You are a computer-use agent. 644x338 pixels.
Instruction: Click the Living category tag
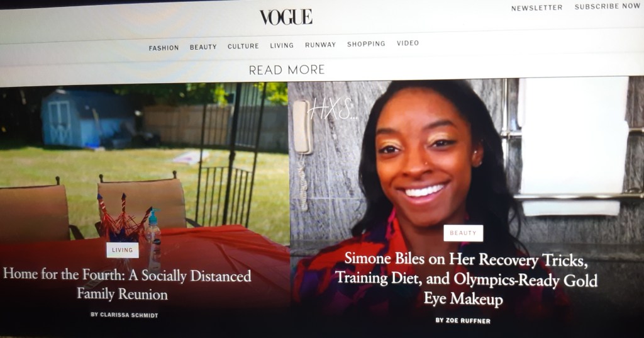123,250
